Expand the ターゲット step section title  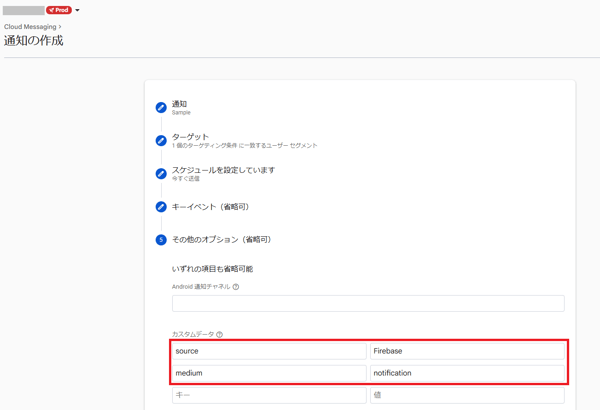[190, 137]
